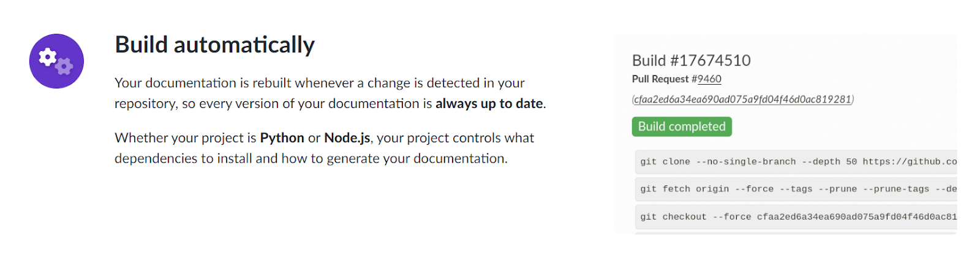
Task: Open the #9460 pull request link
Action: 709,79
